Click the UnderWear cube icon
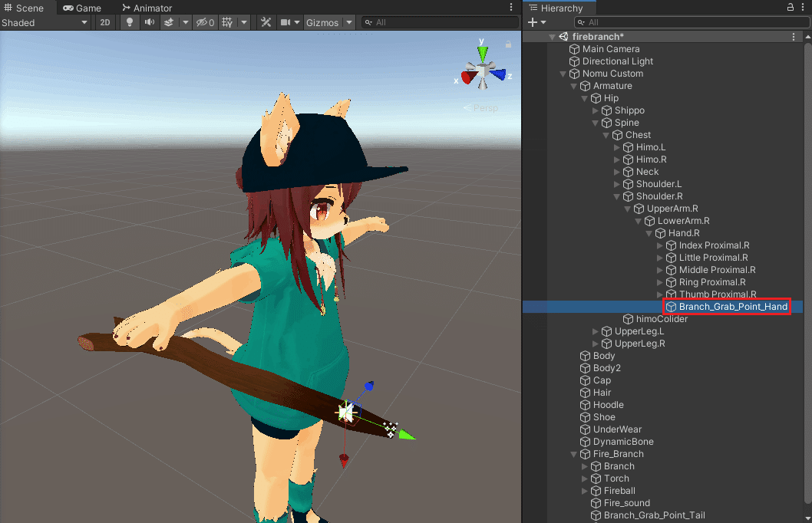 click(585, 429)
